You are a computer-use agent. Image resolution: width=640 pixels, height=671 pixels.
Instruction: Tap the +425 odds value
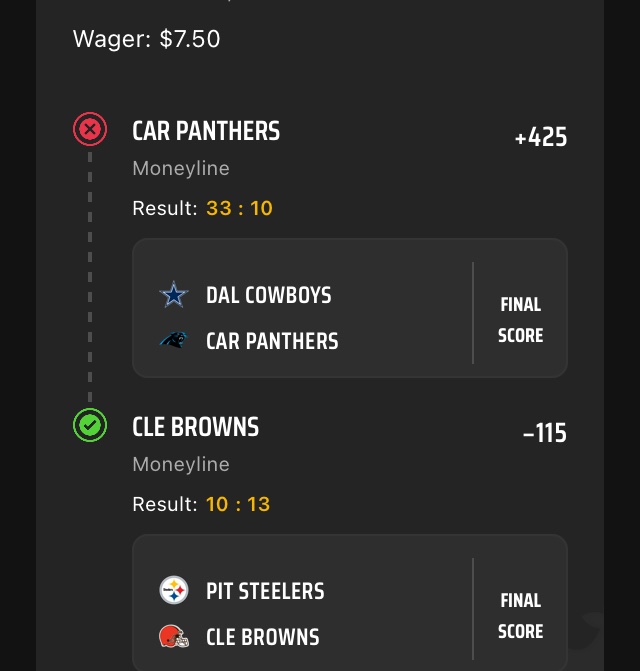541,138
